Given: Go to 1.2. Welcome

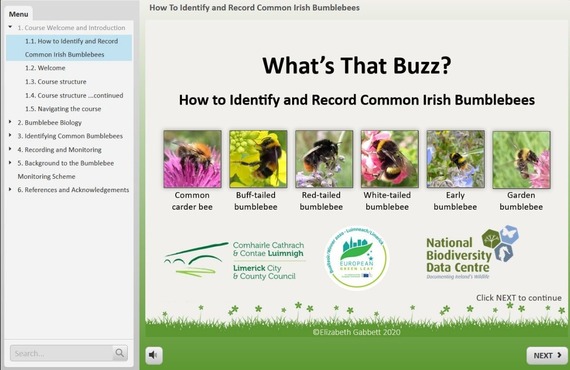Looking at the screenshot, I should coord(45,68).
